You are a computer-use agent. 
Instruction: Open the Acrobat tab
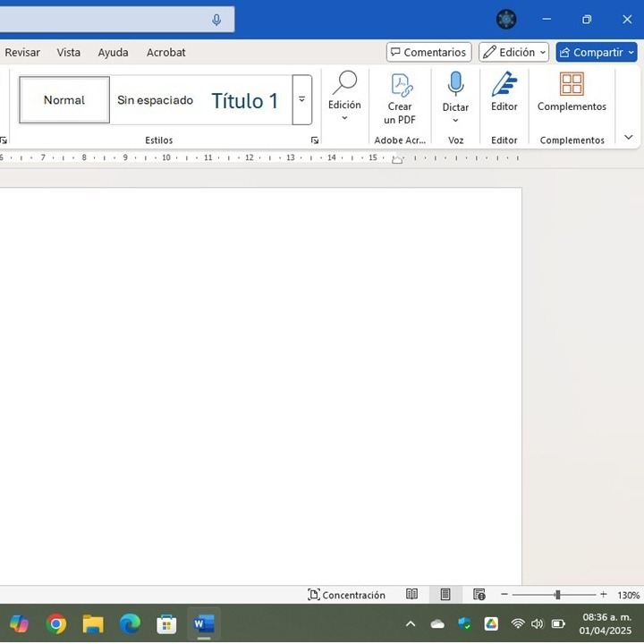pyautogui.click(x=166, y=52)
